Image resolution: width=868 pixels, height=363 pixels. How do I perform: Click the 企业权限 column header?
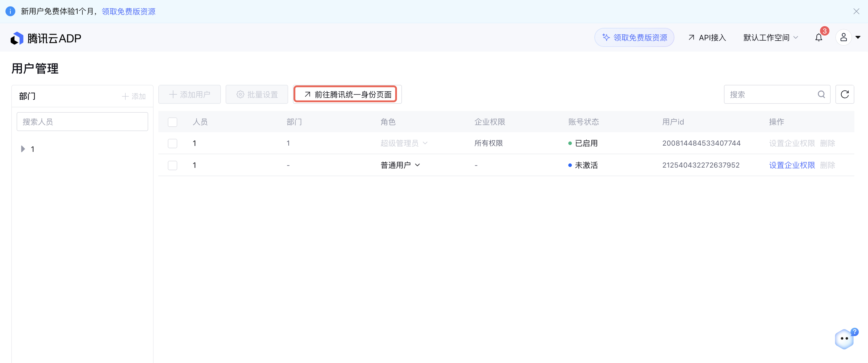pos(490,122)
